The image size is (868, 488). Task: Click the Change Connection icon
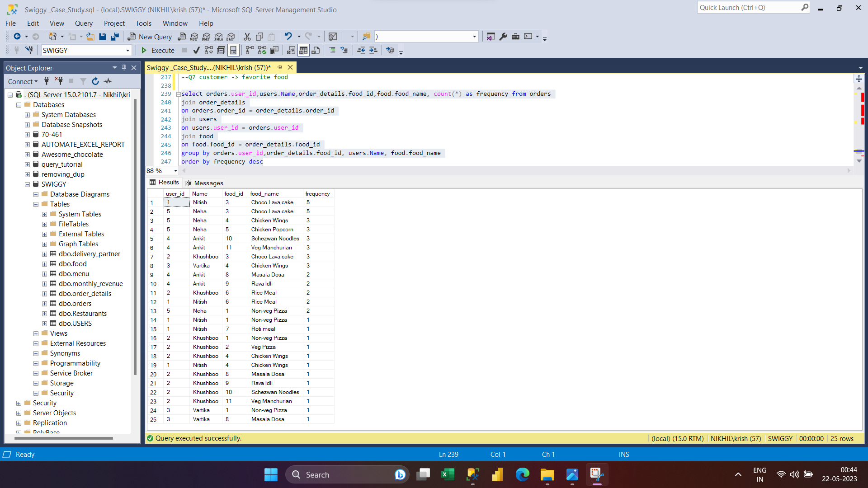click(x=29, y=50)
